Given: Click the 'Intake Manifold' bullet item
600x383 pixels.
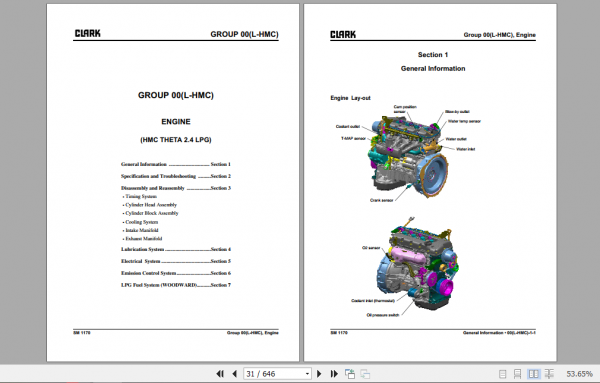Looking at the screenshot, I should click(140, 230).
